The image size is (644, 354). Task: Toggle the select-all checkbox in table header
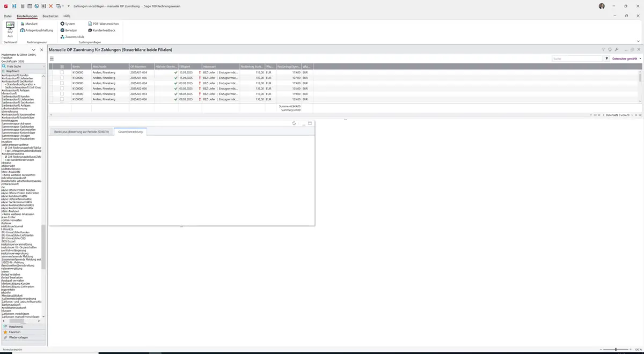(62, 67)
